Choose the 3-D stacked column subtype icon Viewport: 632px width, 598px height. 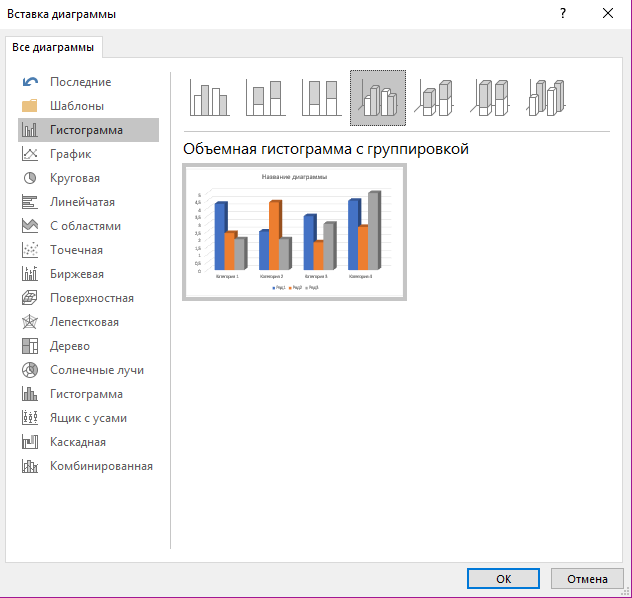[x=434, y=98]
